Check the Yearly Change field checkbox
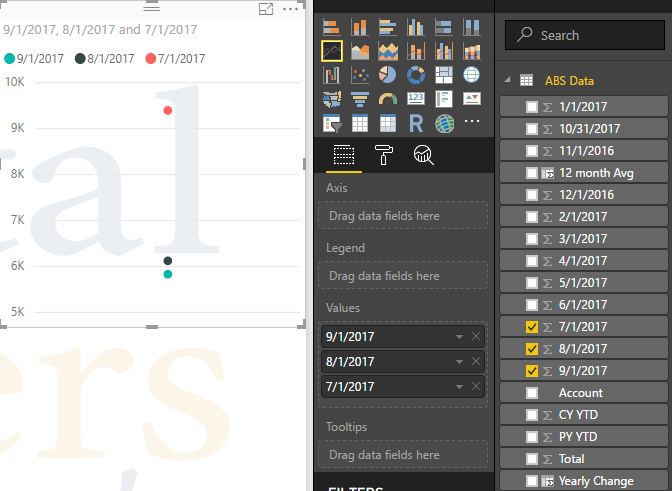The width and height of the screenshot is (672, 491). (x=531, y=481)
